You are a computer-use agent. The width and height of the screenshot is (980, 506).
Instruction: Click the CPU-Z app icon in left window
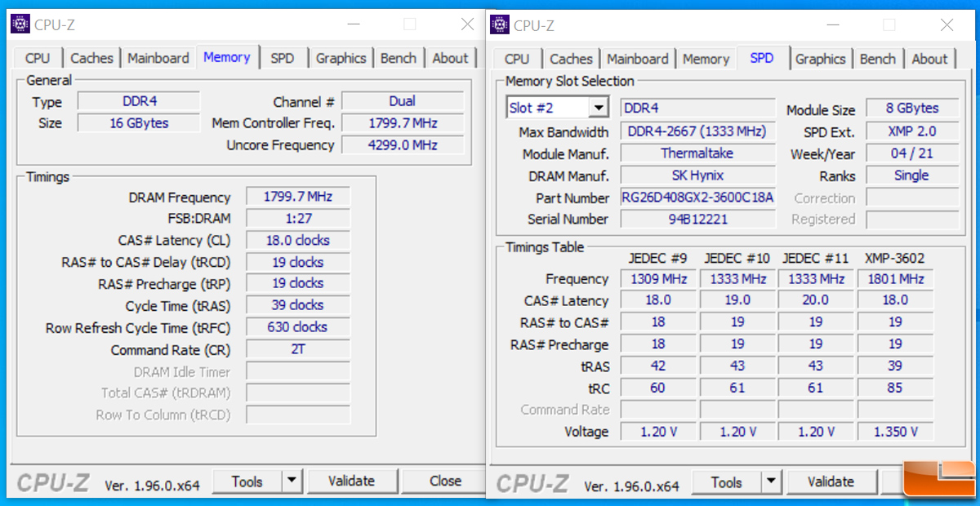click(x=20, y=24)
